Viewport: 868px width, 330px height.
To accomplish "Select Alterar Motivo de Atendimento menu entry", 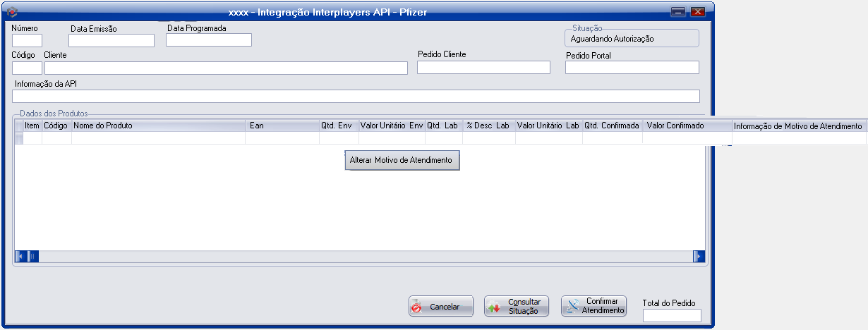I will [402, 161].
